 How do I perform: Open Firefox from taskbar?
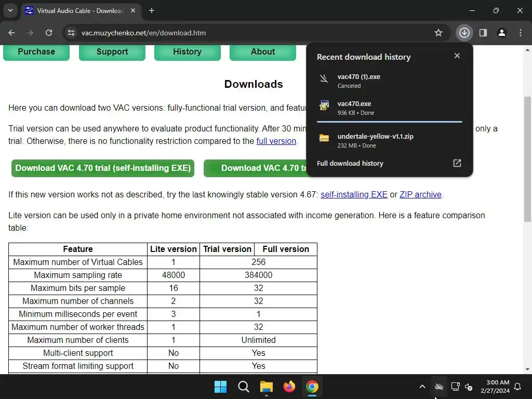pyautogui.click(x=289, y=387)
